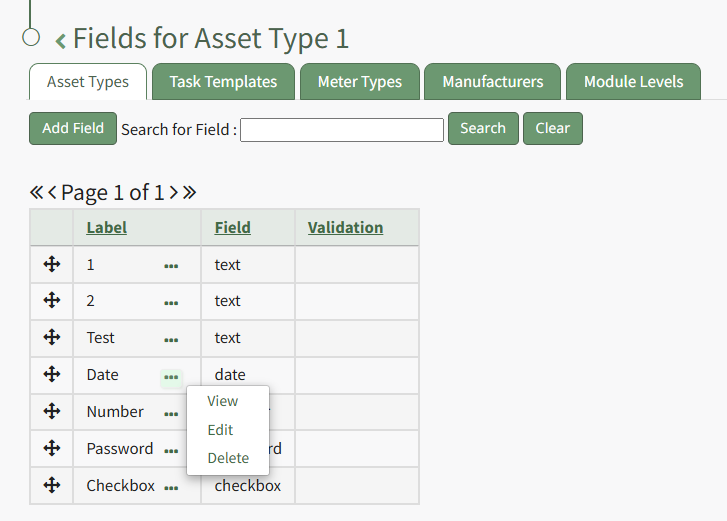
Task: Open the ellipsis menu for Test row
Action: coord(171,340)
